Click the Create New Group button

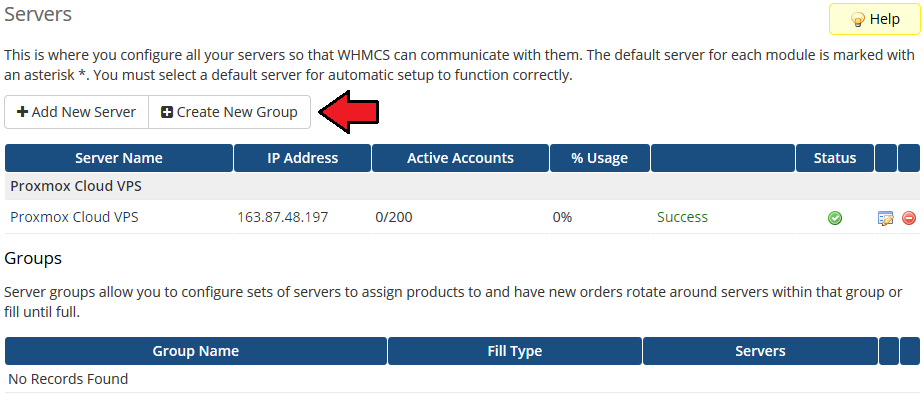tap(229, 112)
